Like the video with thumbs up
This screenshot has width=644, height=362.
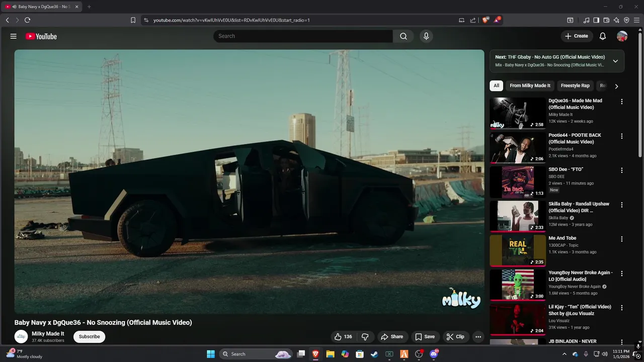[344, 337]
